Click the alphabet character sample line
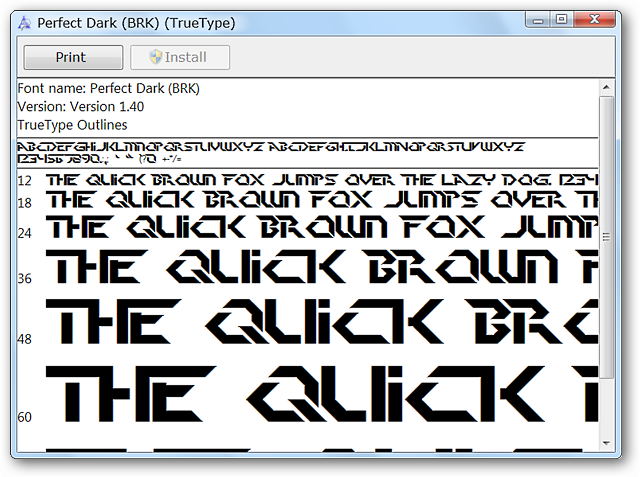 [271, 147]
